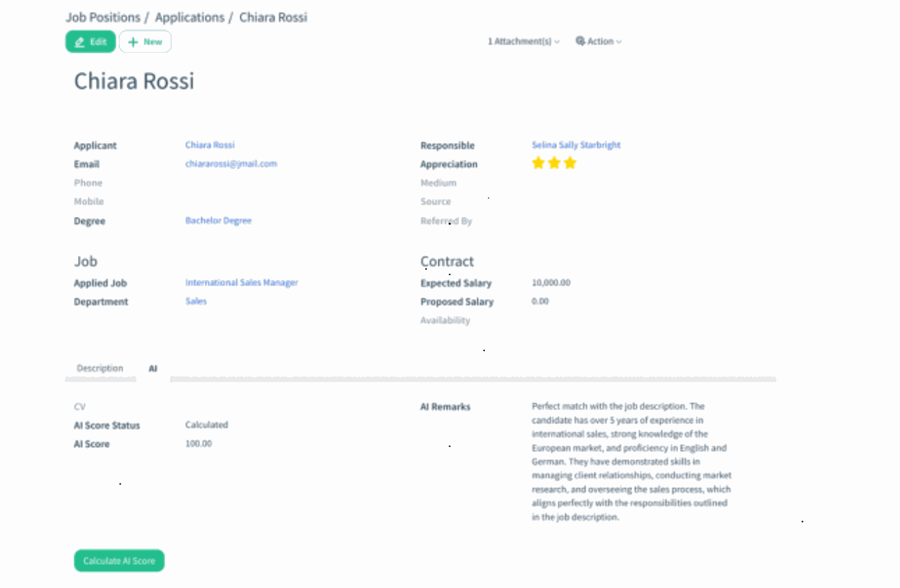The height and width of the screenshot is (588, 900).
Task: Select the third appreciation star
Action: click(570, 163)
